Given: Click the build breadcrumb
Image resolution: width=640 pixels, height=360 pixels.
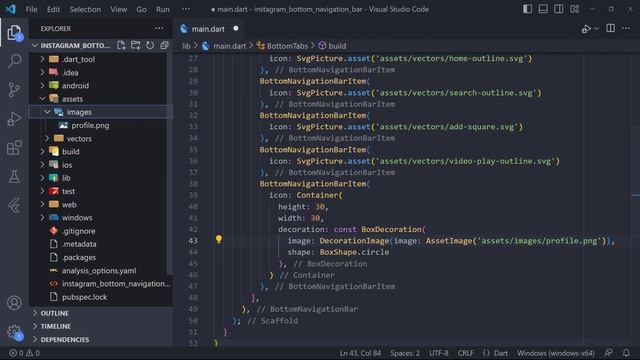Looking at the screenshot, I should [x=332, y=46].
